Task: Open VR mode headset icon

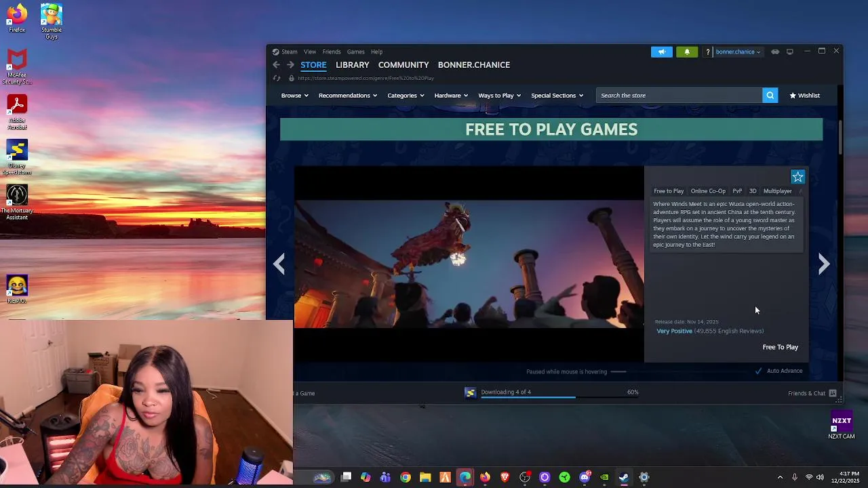Action: pyautogui.click(x=775, y=52)
